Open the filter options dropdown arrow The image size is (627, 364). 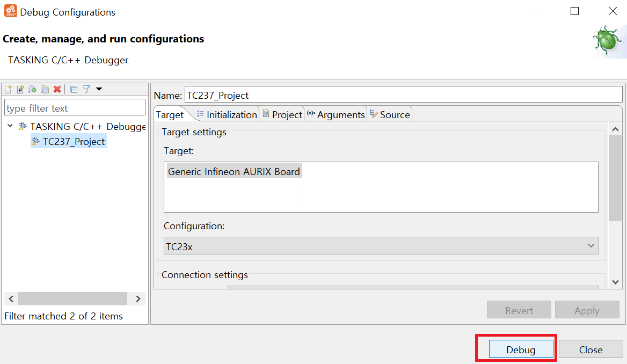coord(99,89)
